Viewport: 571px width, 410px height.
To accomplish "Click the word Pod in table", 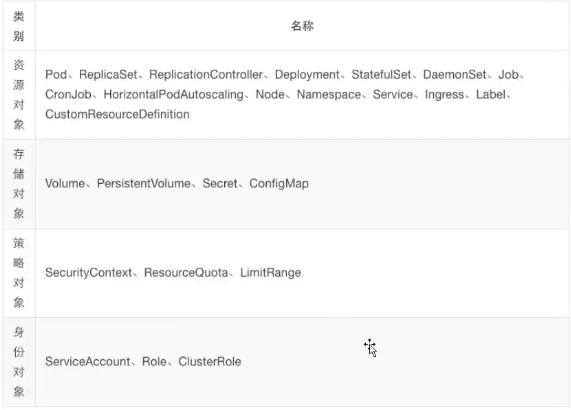I will [56, 75].
